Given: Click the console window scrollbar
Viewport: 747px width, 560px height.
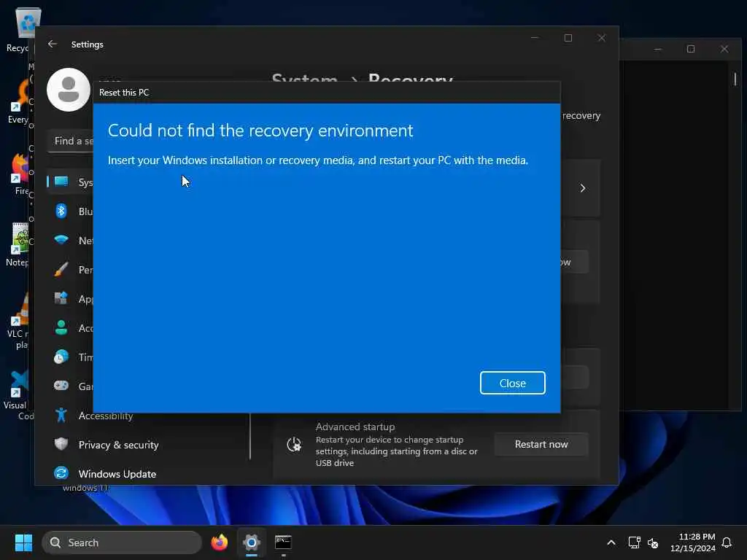Looking at the screenshot, I should click(x=735, y=79).
